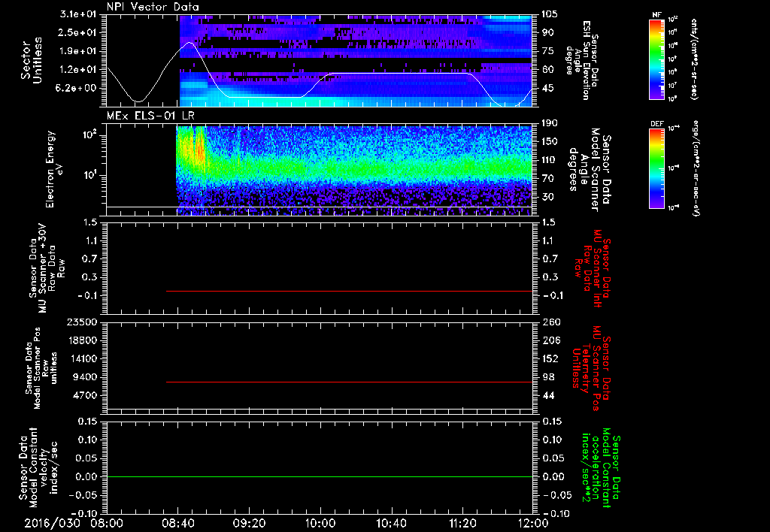Click the 260 telemetry tick value
This screenshot has height=532, width=770.
[x=551, y=322]
